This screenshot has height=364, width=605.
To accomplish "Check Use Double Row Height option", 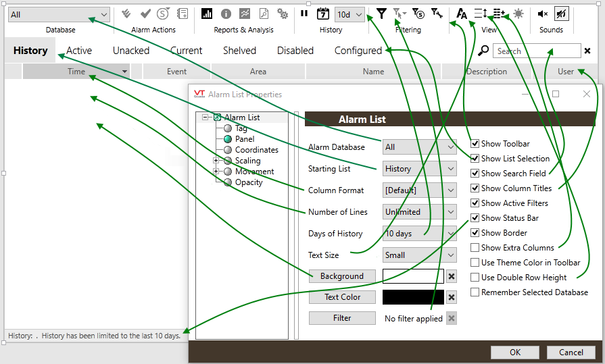I will pos(476,278).
